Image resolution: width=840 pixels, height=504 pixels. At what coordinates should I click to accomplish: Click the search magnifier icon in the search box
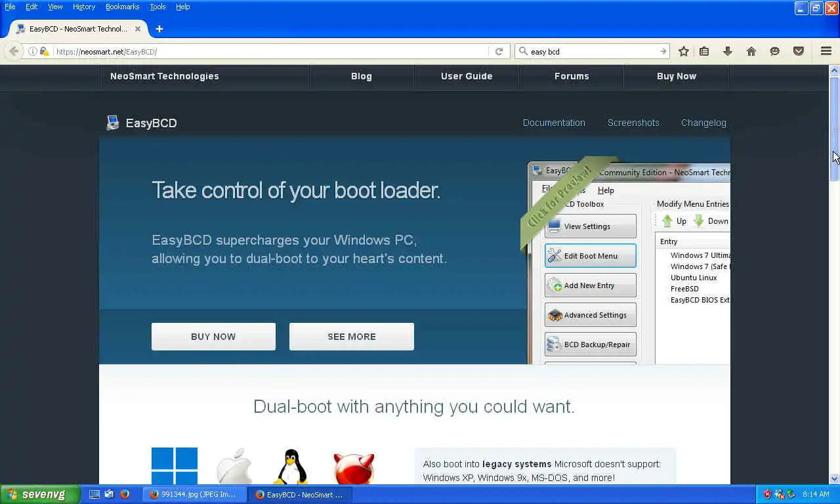[x=523, y=51]
